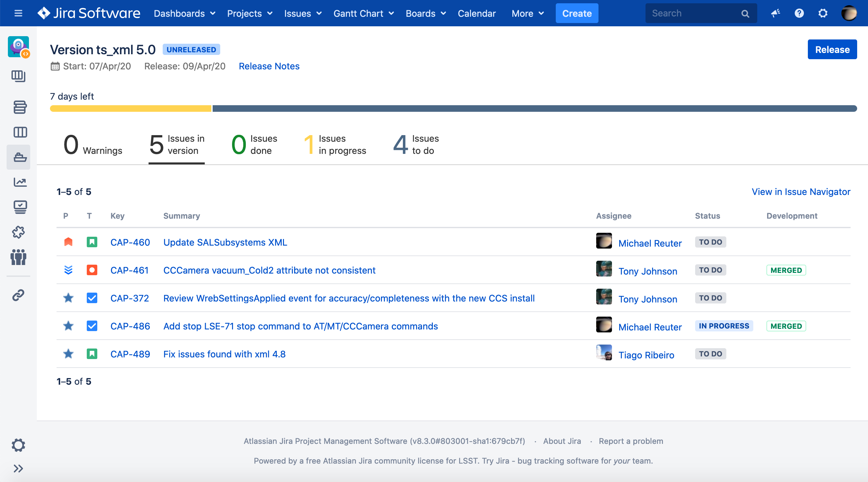Click the task checkbox icon for CAP-486
868x482 pixels.
coord(92,326)
